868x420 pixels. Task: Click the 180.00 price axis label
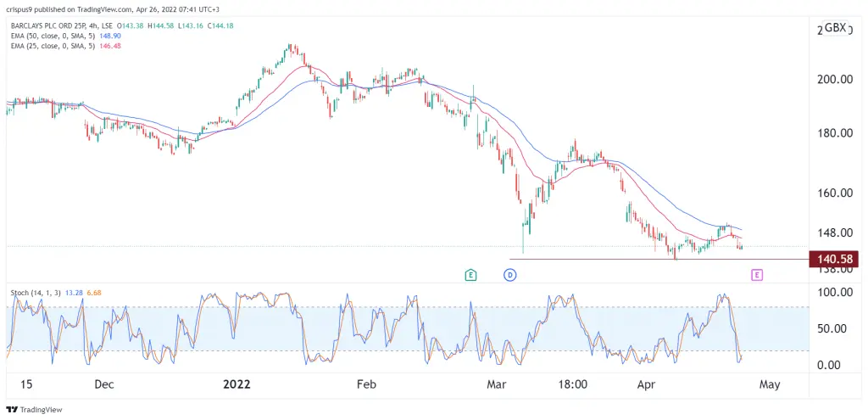834,133
